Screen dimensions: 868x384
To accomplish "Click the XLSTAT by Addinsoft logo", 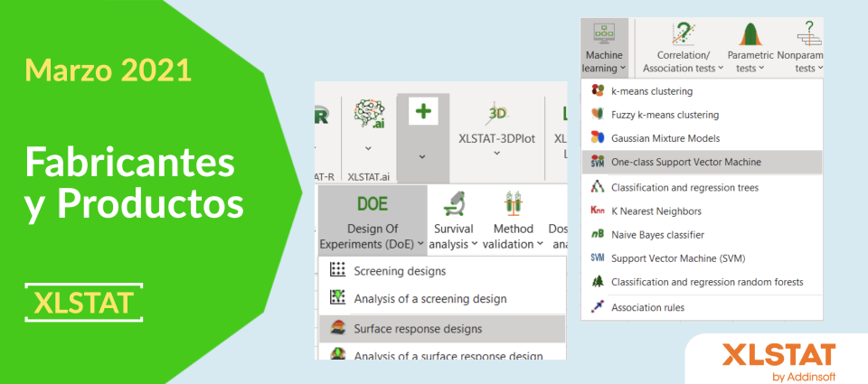I will click(x=778, y=362).
